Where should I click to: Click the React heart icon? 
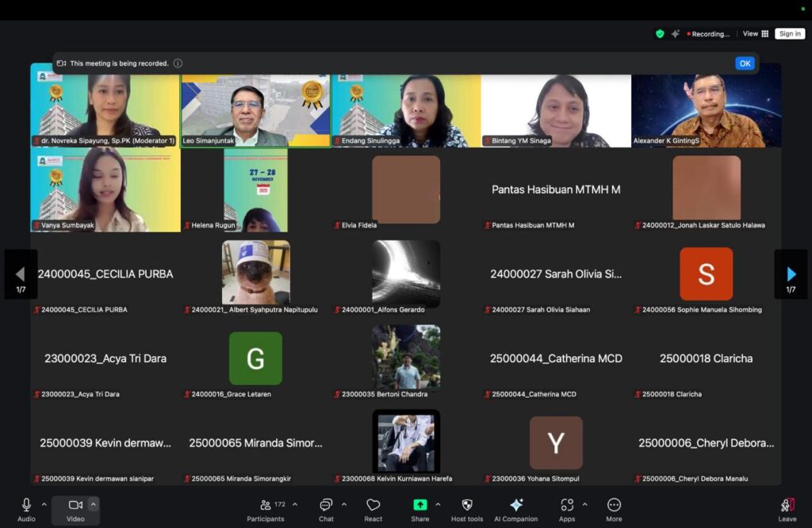373,508
